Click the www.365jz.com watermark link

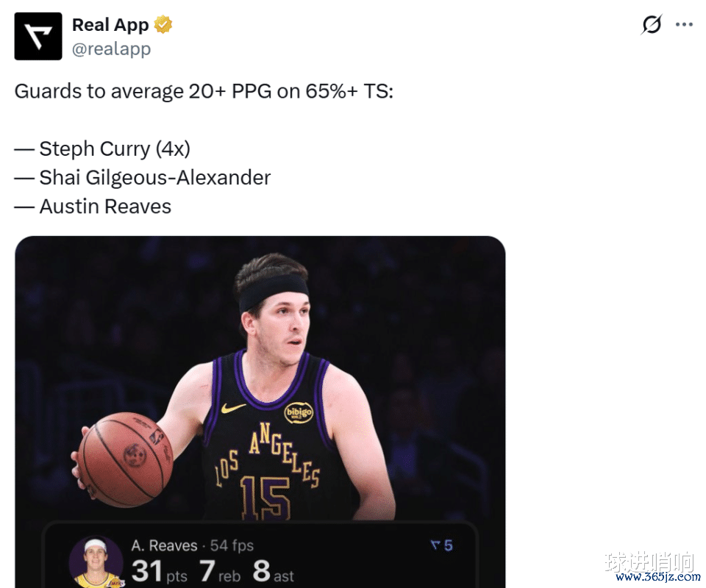657,577
